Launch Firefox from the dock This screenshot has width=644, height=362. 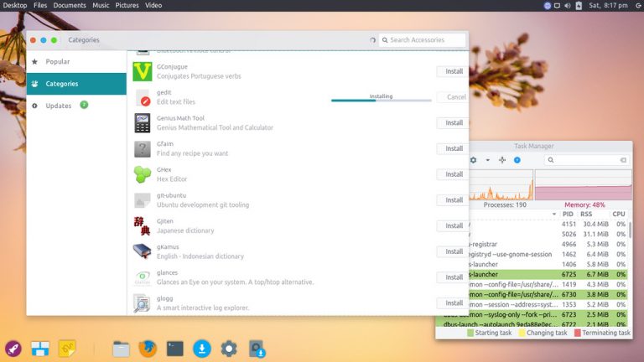pos(148,349)
